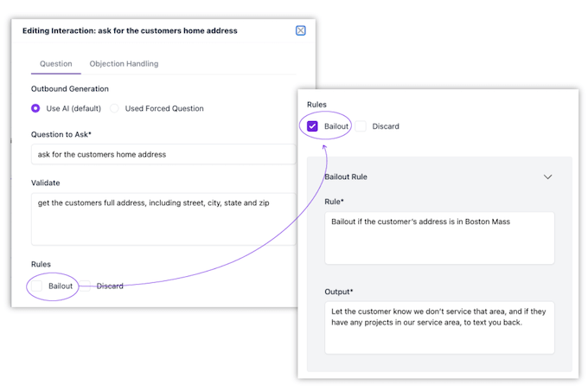Tick the Discard checkbox in the editing dialog
Viewport: 588px width, 392px height.
[x=87, y=286]
